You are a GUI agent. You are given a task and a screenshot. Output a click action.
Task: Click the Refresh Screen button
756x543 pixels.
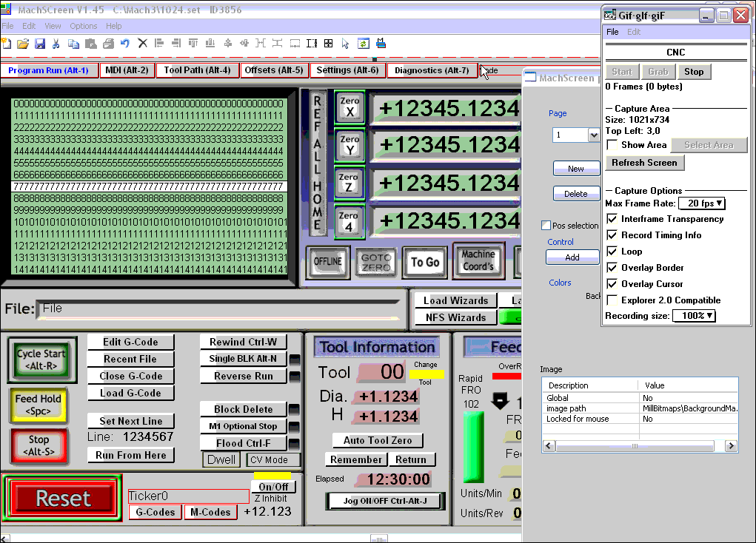click(x=645, y=163)
